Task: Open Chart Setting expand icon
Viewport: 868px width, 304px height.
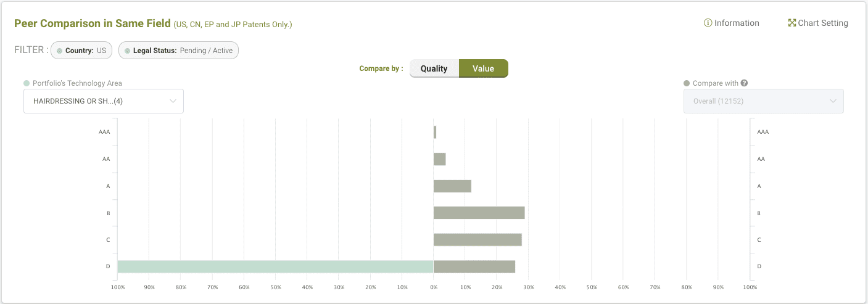Action: [792, 23]
